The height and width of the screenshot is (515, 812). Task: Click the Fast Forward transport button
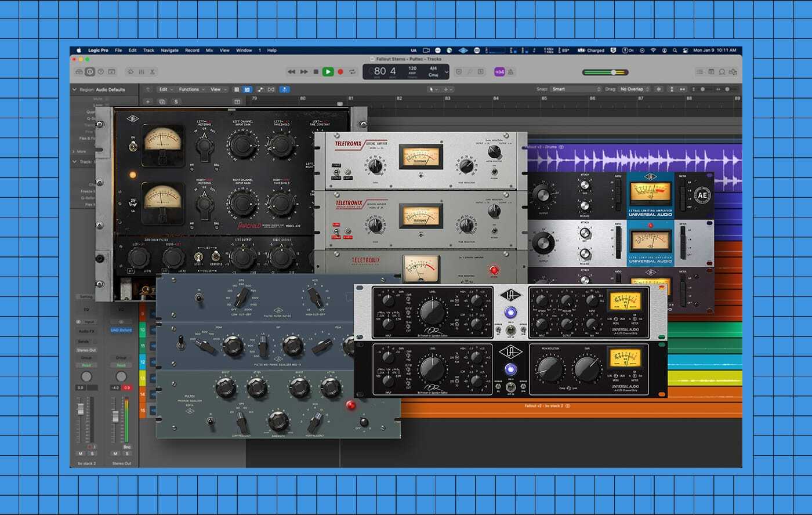coord(304,72)
